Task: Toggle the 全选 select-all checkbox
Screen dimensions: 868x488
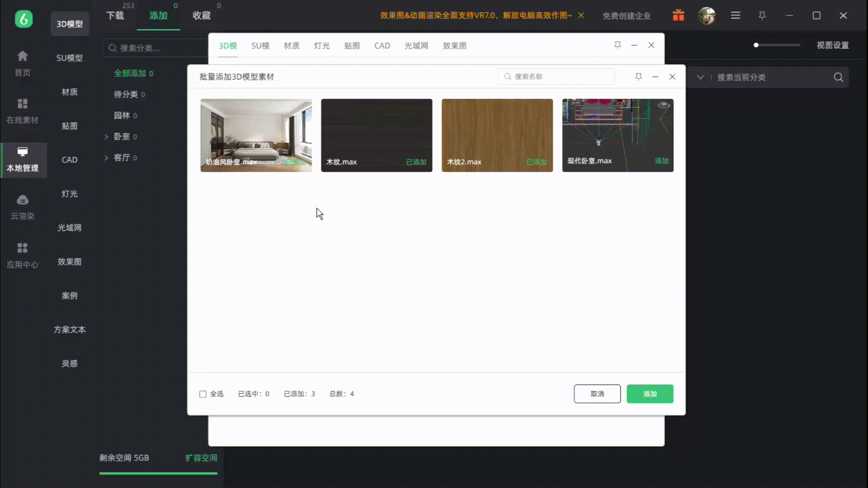Action: pos(203,394)
